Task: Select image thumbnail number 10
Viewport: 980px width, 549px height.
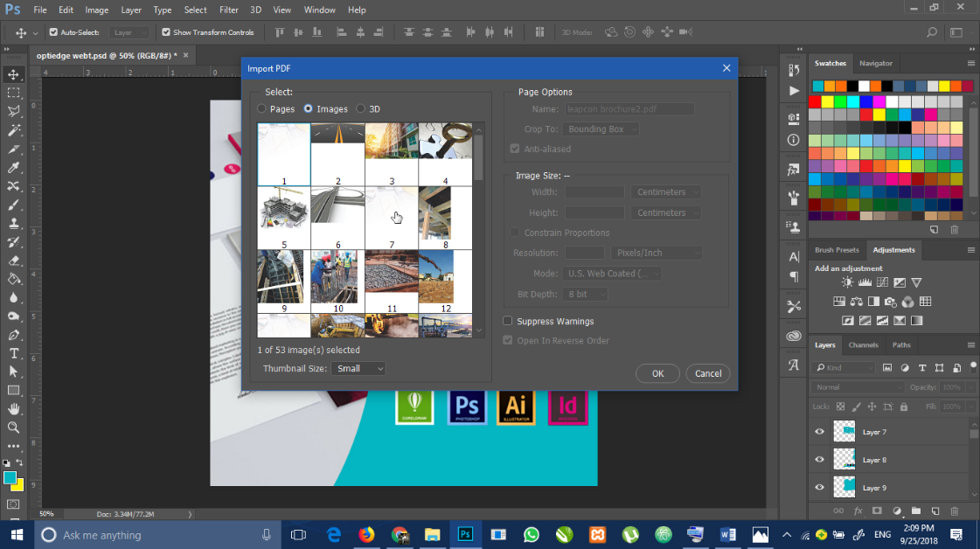Action: (338, 281)
